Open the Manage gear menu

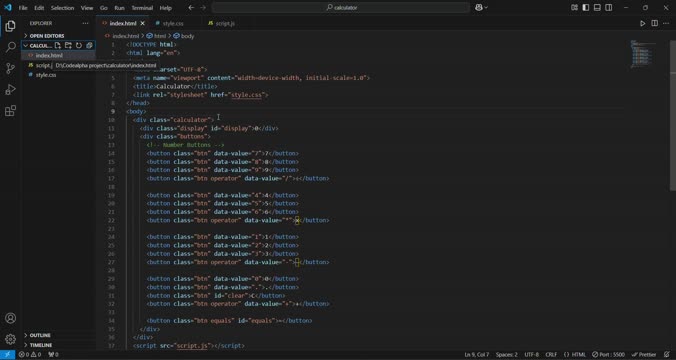click(10, 339)
